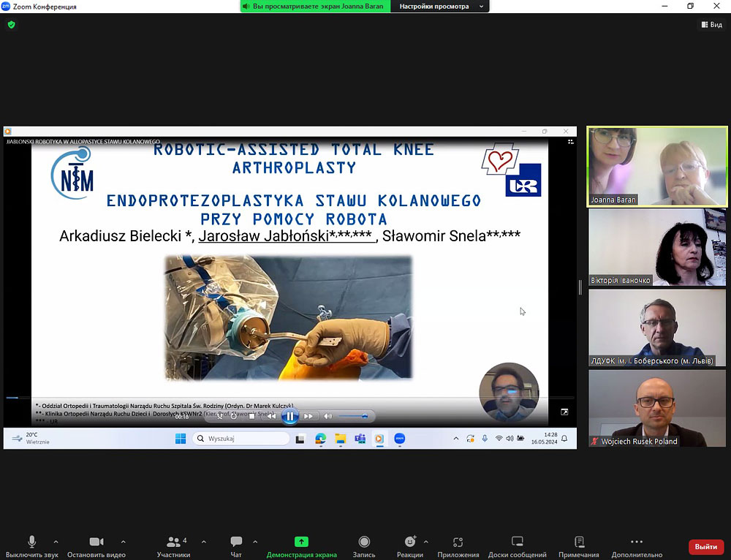Switch to Now Playing mode icon
The image size is (731, 560).
point(571,142)
